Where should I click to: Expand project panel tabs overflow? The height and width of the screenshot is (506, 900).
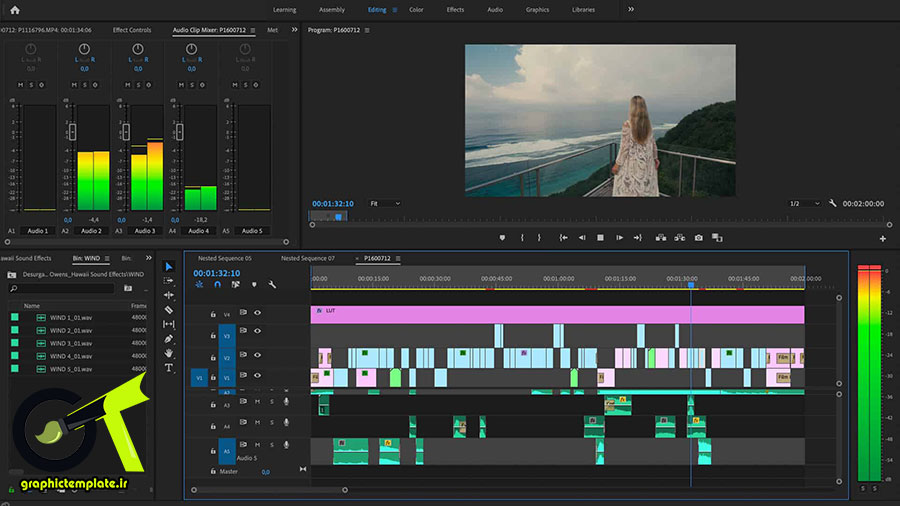coord(149,258)
